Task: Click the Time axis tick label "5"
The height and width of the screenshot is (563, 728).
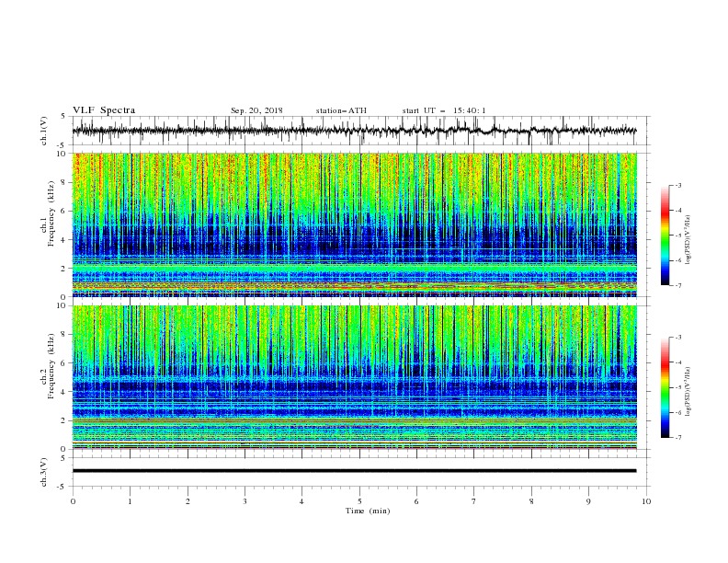Action: click(x=359, y=501)
